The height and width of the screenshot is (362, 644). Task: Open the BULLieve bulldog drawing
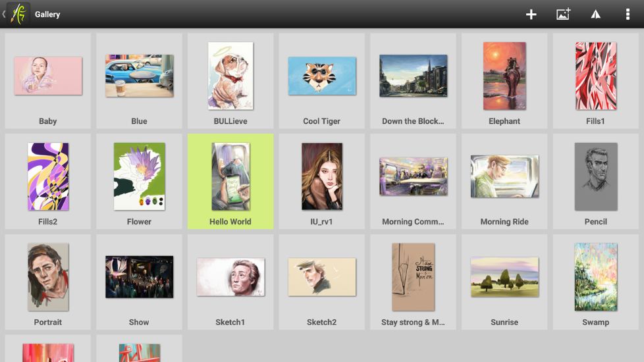click(x=230, y=76)
